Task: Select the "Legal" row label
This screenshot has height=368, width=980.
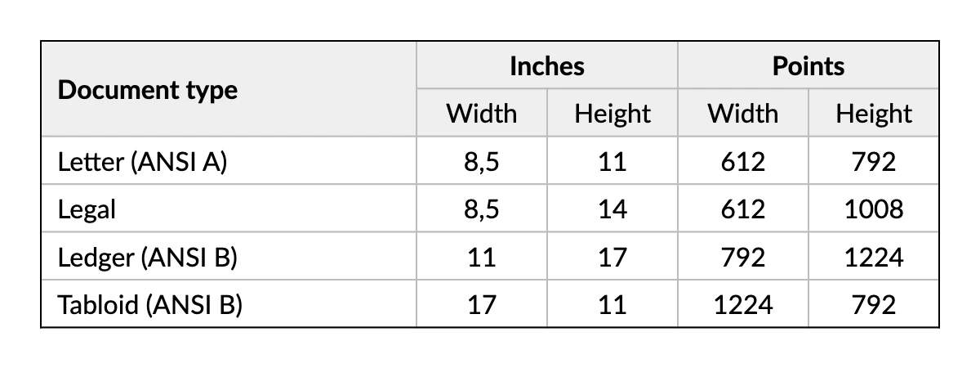Action: pos(87,209)
